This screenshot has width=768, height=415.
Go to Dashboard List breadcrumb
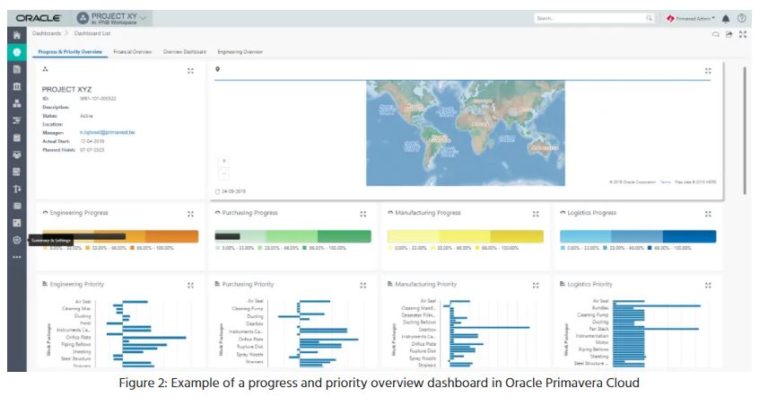pos(92,33)
